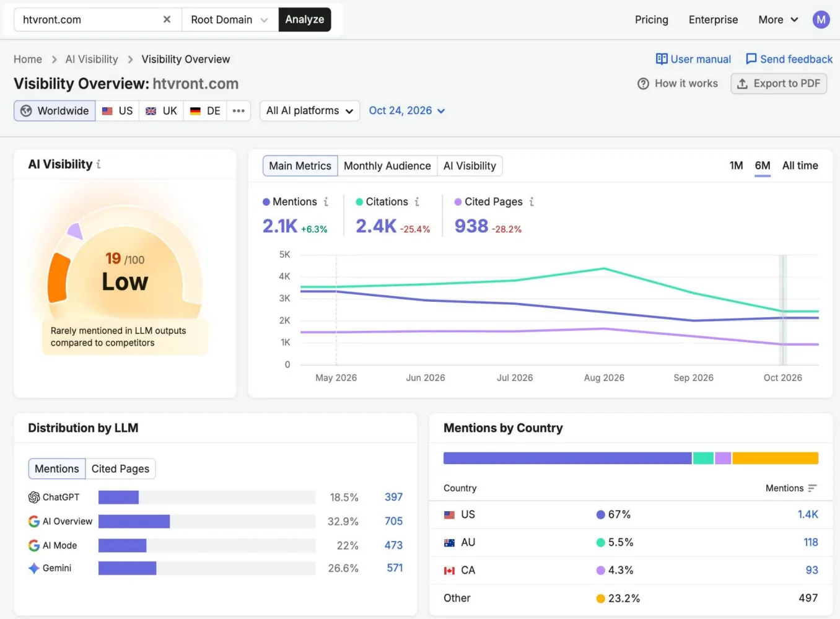Click the Cited Pages info icon
Screen dimensions: 840x619
click(532, 202)
